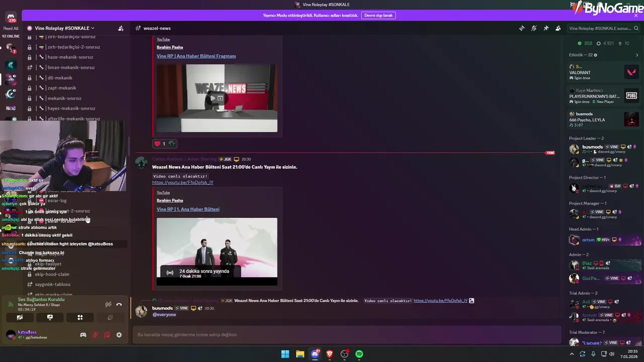Toggle camera button in voice panel
The width and height of the screenshot is (644, 362).
coord(20,317)
